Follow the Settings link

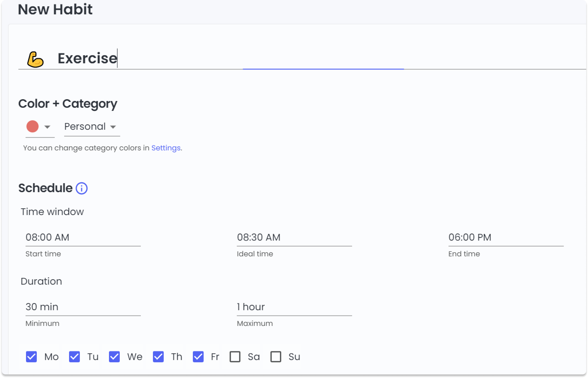[x=166, y=148]
